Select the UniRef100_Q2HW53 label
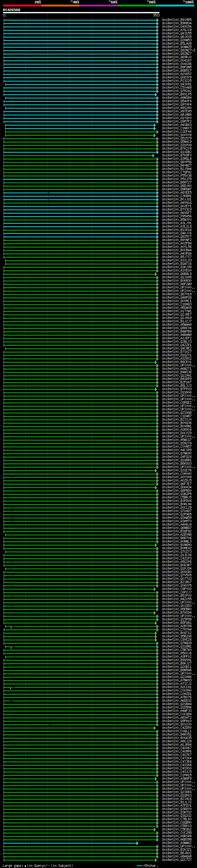Viewport: 197px width, 868px height. 176,40
